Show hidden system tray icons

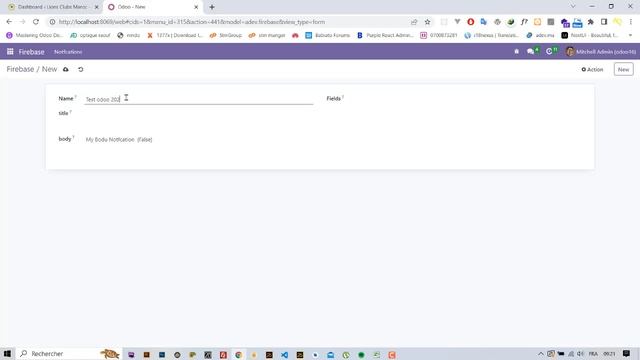541,354
